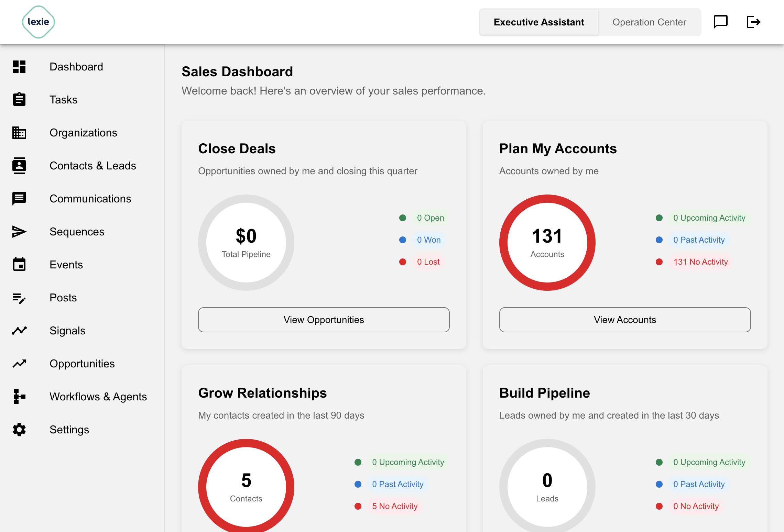Select the Organizations building icon
784x532 pixels.
19,132
